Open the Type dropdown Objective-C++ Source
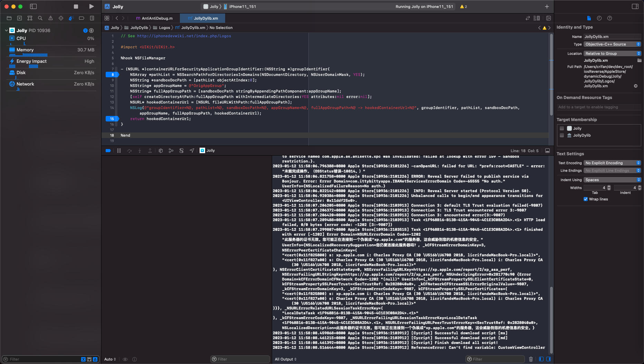 click(612, 44)
